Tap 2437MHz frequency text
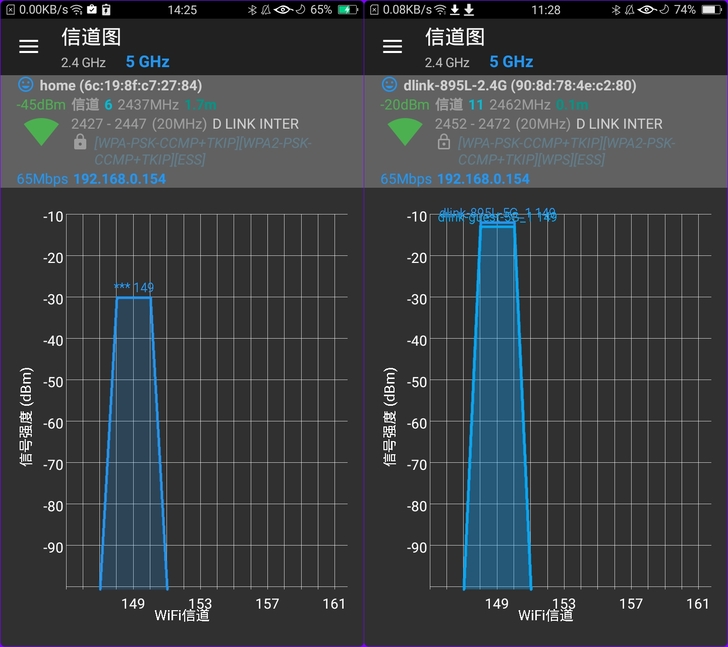Screen dimensions: 728x647 [148, 105]
